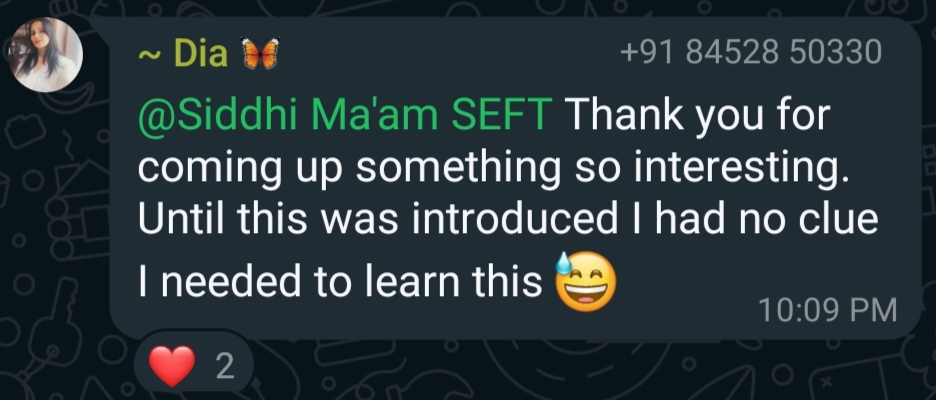Click the butterfly emoji beside Dia
Screen dimensions: 936x400
click(258, 53)
